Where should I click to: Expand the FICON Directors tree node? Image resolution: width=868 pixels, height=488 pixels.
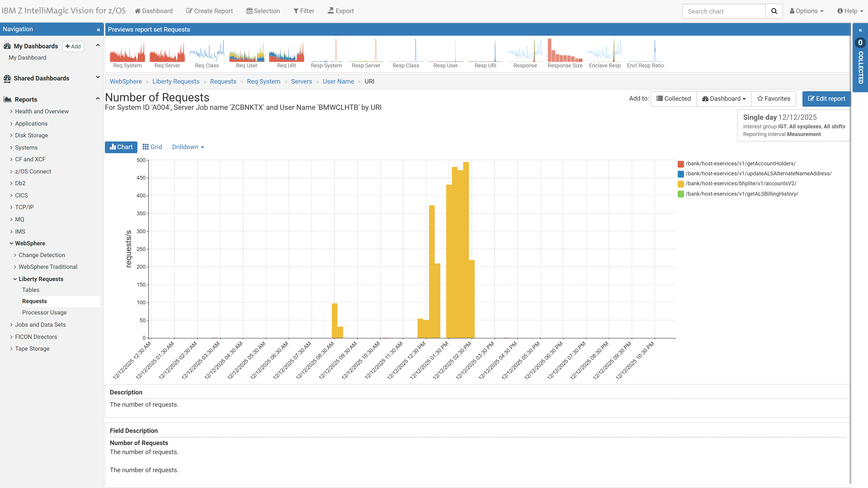36,337
